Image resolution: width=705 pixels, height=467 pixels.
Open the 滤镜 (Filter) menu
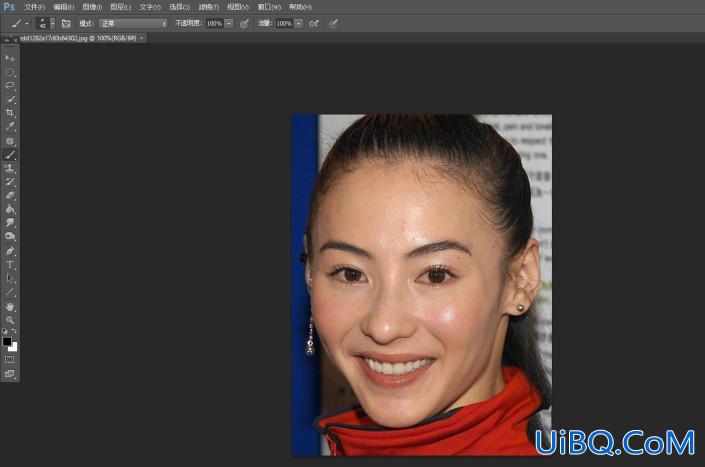(x=209, y=7)
